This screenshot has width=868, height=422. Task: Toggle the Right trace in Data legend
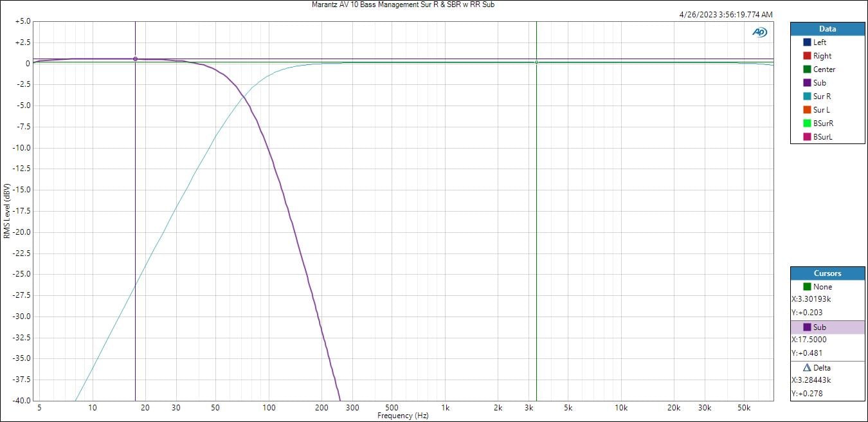point(822,56)
